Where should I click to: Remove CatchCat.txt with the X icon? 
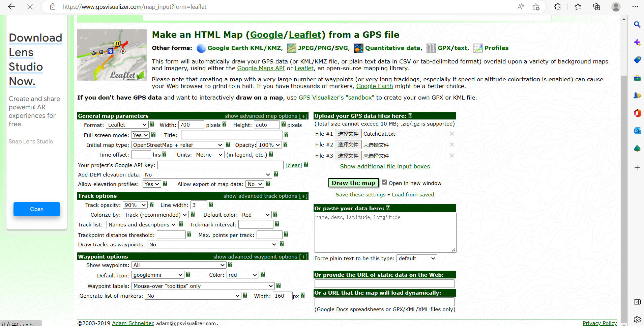[x=452, y=134]
